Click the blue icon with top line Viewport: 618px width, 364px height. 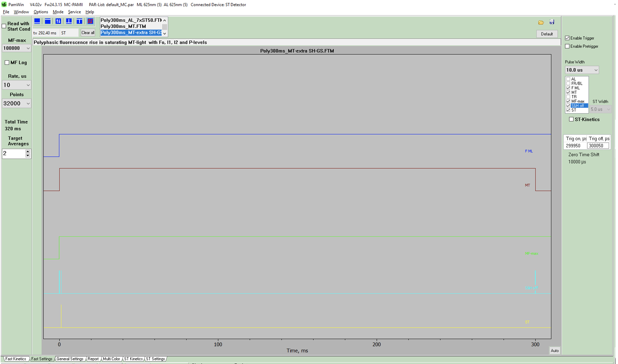[x=48, y=21]
